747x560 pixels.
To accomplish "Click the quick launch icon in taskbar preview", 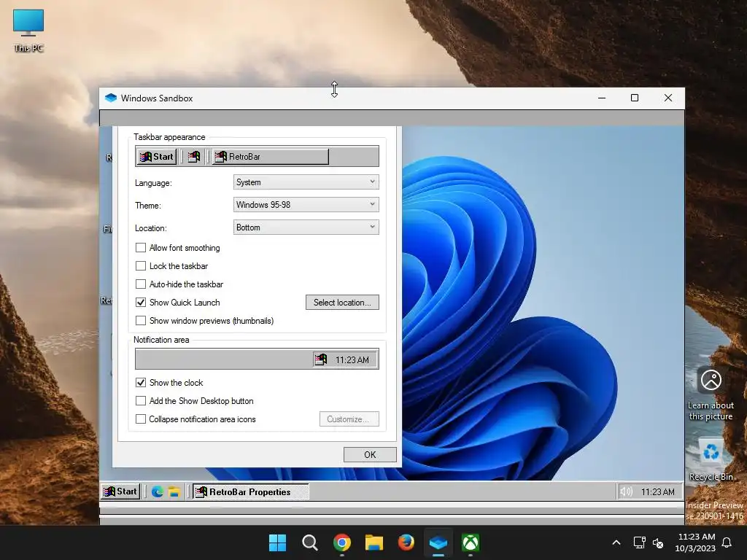I will pyautogui.click(x=194, y=157).
